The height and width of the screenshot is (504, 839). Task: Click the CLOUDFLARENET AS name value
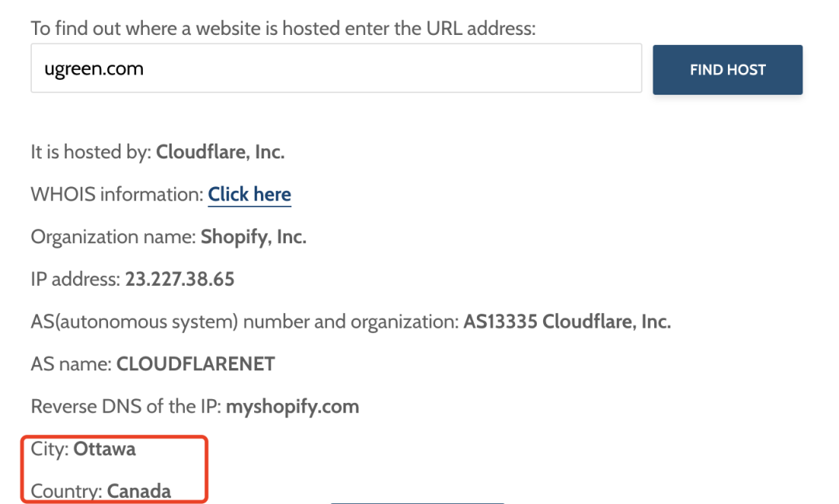pyautogui.click(x=196, y=363)
